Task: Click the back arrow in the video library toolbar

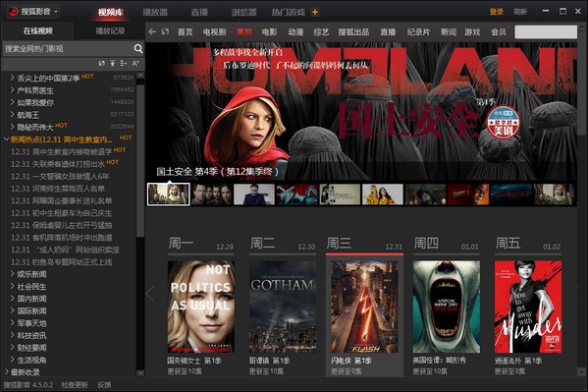Action: click(152, 31)
